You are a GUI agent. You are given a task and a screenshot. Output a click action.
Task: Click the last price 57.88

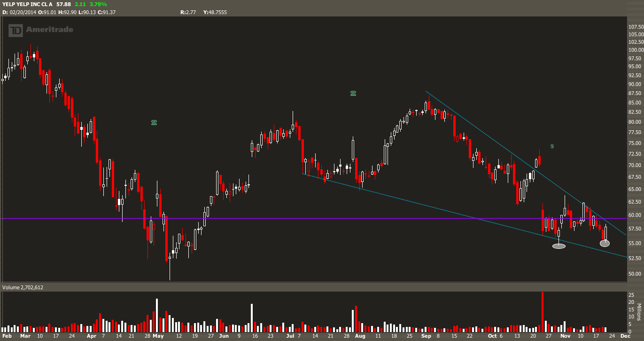tap(63, 4)
